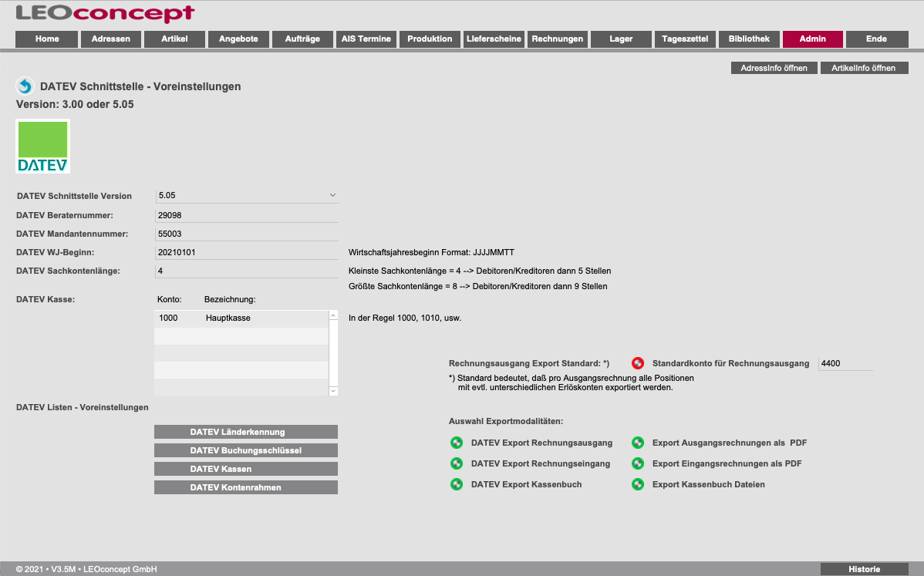
Task: Open the Angebote section
Action: 238,39
